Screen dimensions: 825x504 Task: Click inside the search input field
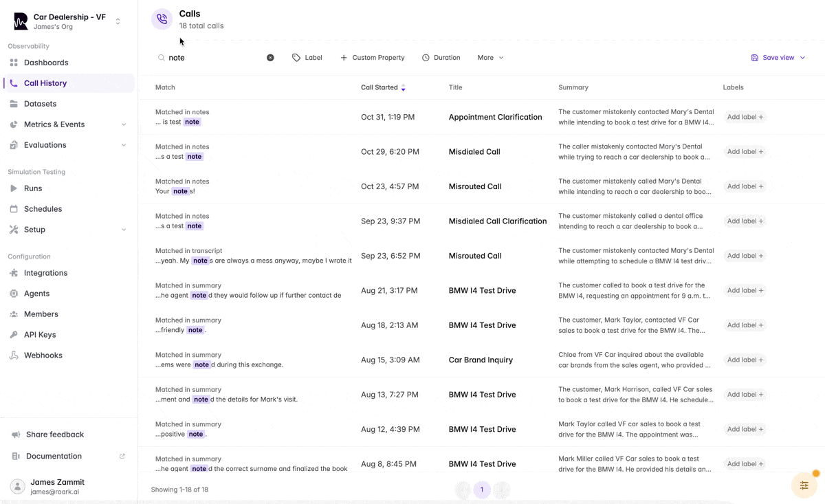coord(206,57)
